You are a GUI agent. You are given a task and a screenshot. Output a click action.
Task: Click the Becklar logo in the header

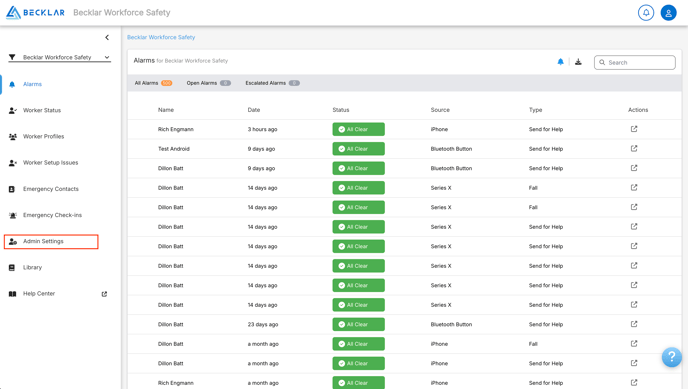click(x=35, y=12)
